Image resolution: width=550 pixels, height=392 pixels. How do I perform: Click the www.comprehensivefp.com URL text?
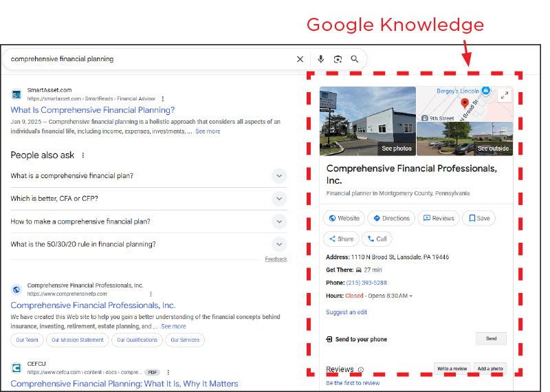[x=67, y=294]
